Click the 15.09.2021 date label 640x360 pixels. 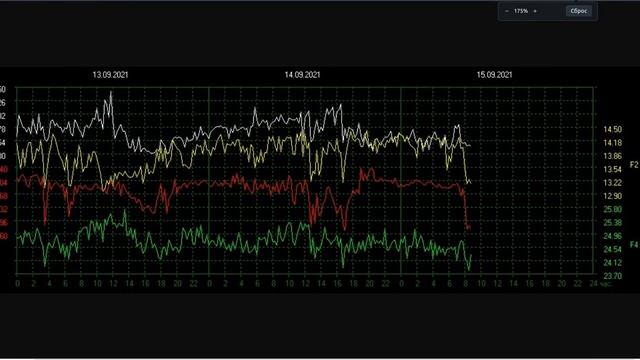coord(494,75)
